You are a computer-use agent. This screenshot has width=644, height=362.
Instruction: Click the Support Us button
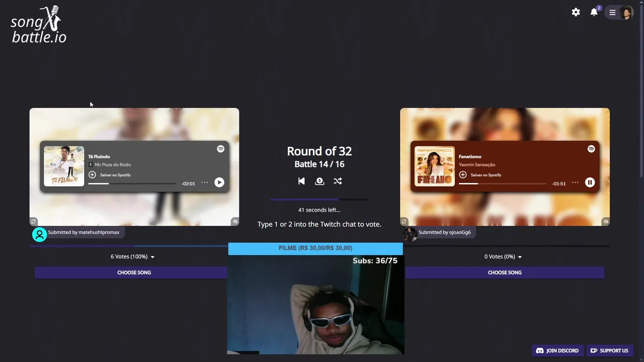[x=609, y=350]
